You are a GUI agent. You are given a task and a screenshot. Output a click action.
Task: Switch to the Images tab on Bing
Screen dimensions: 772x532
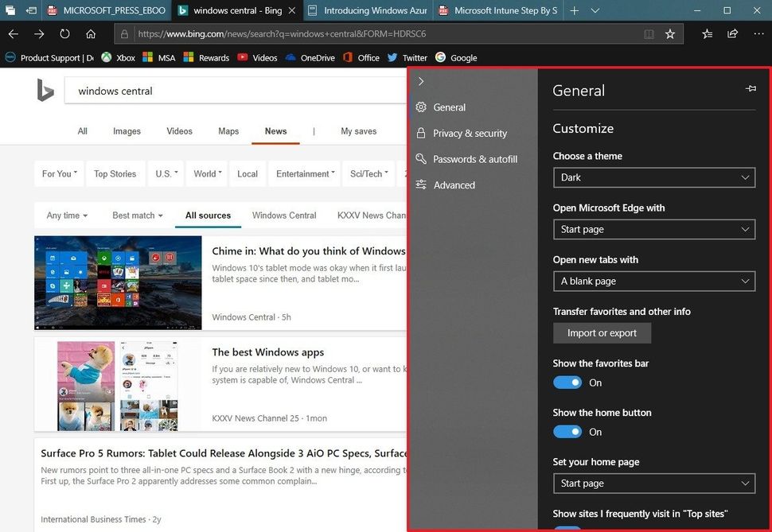126,131
